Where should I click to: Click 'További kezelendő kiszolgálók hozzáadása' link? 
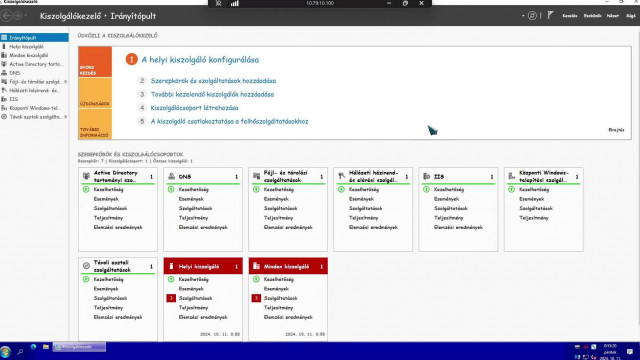pyautogui.click(x=212, y=94)
